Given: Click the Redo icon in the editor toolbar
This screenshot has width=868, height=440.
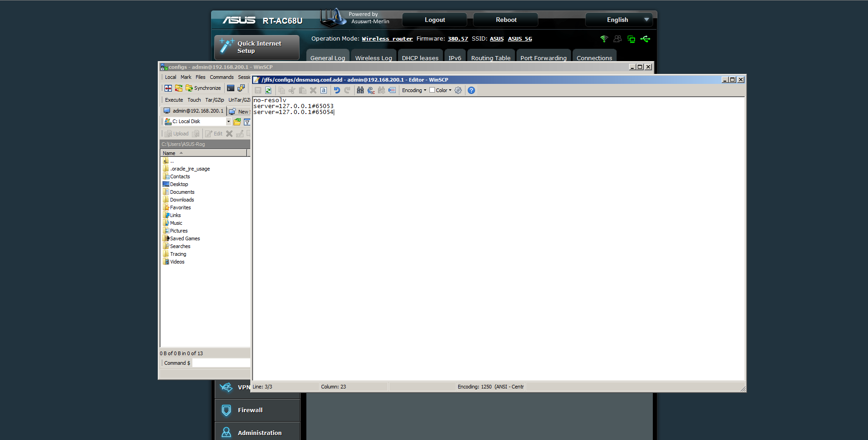Looking at the screenshot, I should [347, 90].
